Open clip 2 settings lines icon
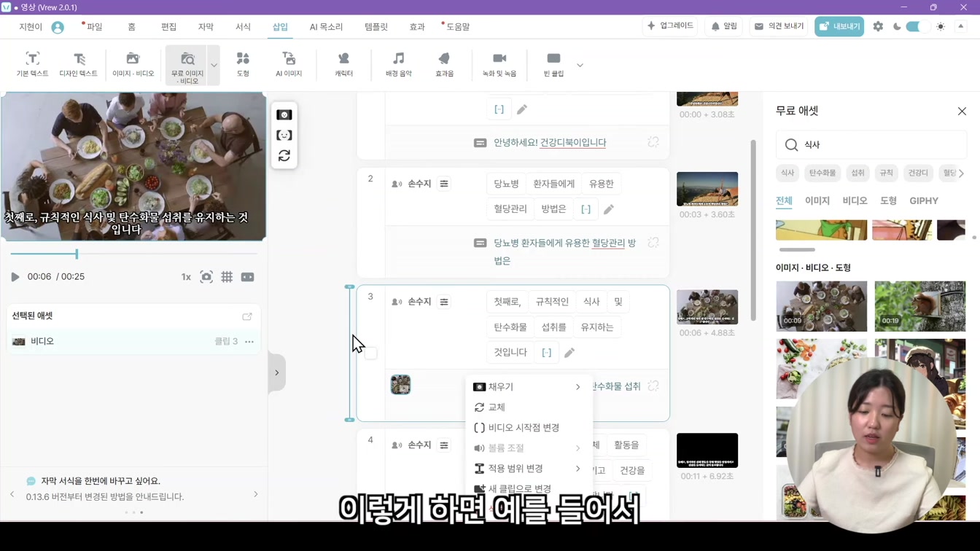This screenshot has width=980, height=551. (x=444, y=184)
